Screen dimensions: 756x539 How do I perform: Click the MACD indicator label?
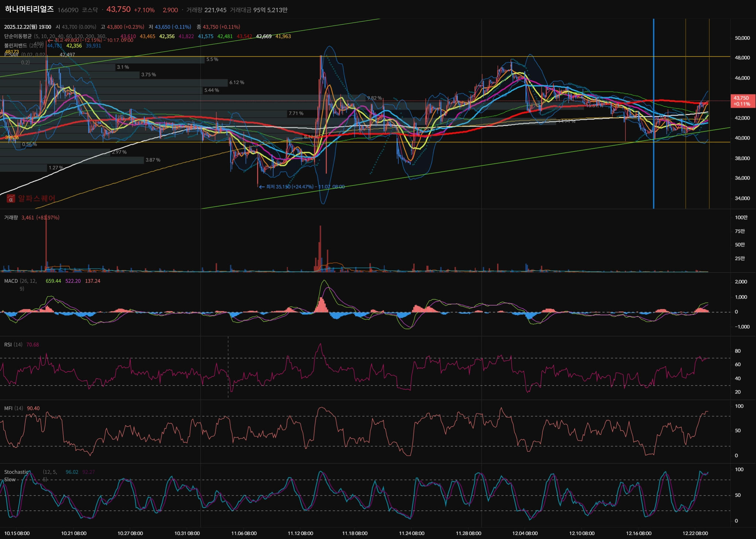click(11, 281)
